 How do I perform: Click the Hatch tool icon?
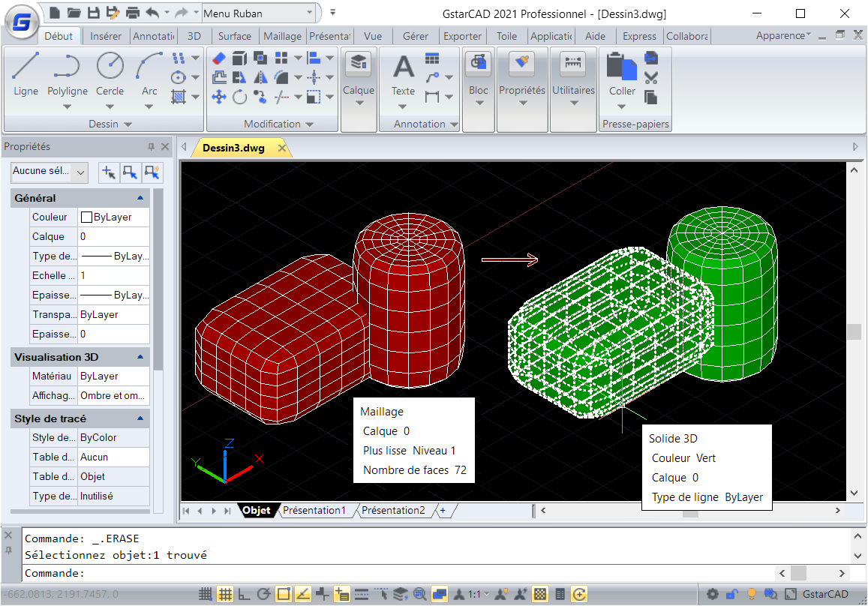179,97
